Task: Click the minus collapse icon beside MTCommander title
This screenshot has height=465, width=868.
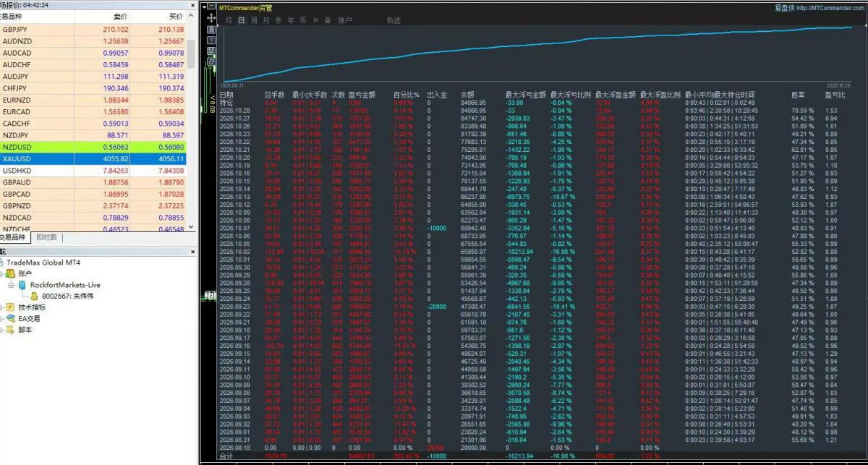Action: coord(212,7)
